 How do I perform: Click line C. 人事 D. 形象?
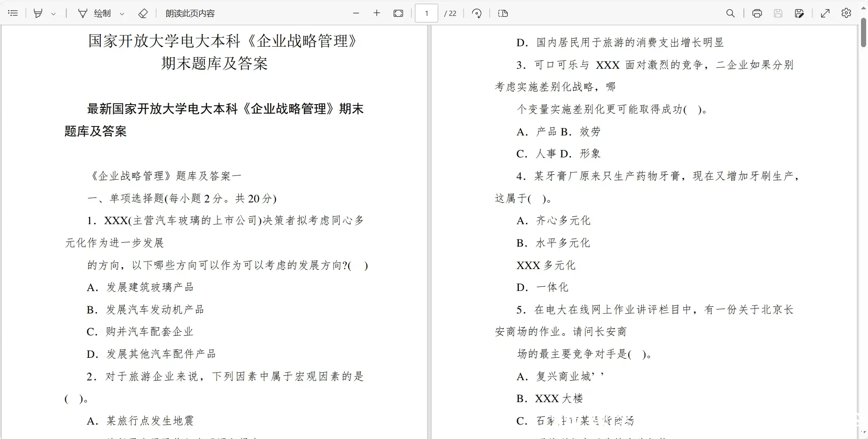coord(559,153)
